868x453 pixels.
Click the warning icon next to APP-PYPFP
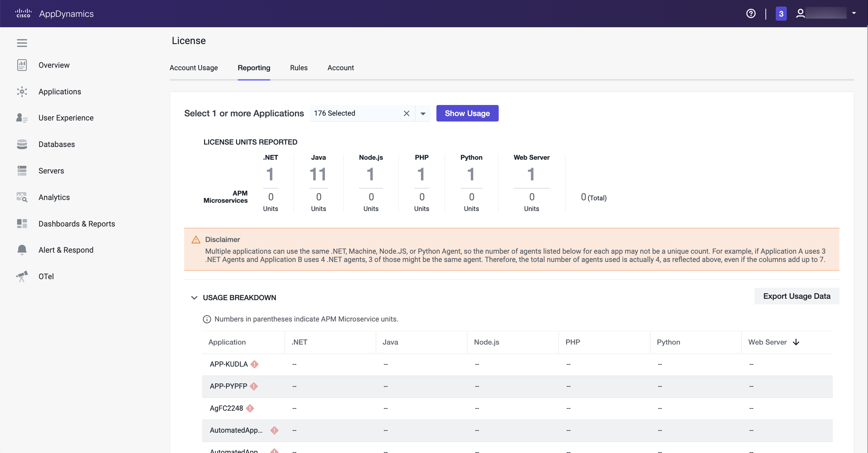pyautogui.click(x=254, y=386)
